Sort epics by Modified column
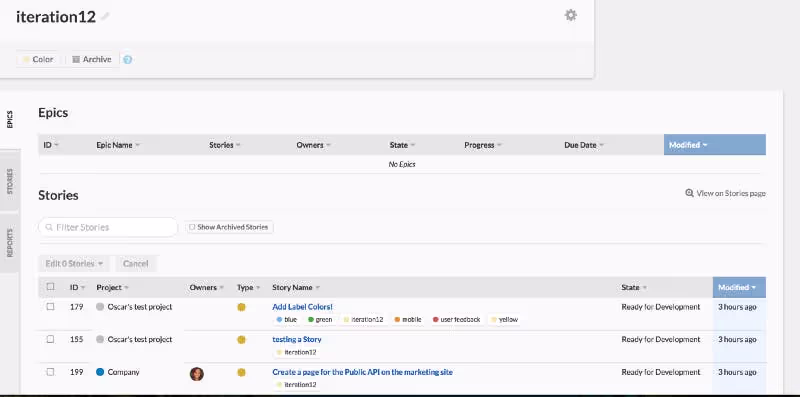The width and height of the screenshot is (800, 397). (714, 145)
